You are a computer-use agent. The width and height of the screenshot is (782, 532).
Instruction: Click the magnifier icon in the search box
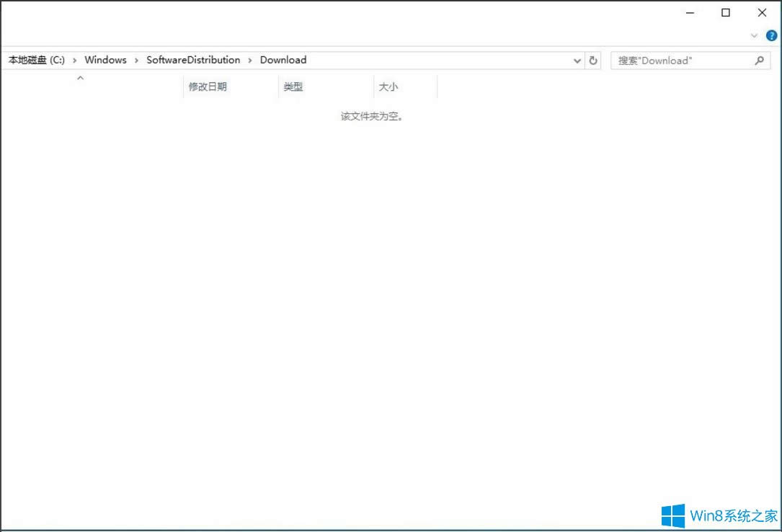point(760,61)
